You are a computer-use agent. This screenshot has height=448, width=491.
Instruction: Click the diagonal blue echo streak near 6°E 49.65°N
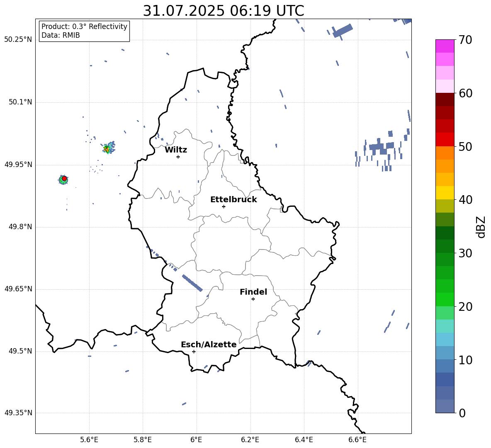pyautogui.click(x=192, y=283)
